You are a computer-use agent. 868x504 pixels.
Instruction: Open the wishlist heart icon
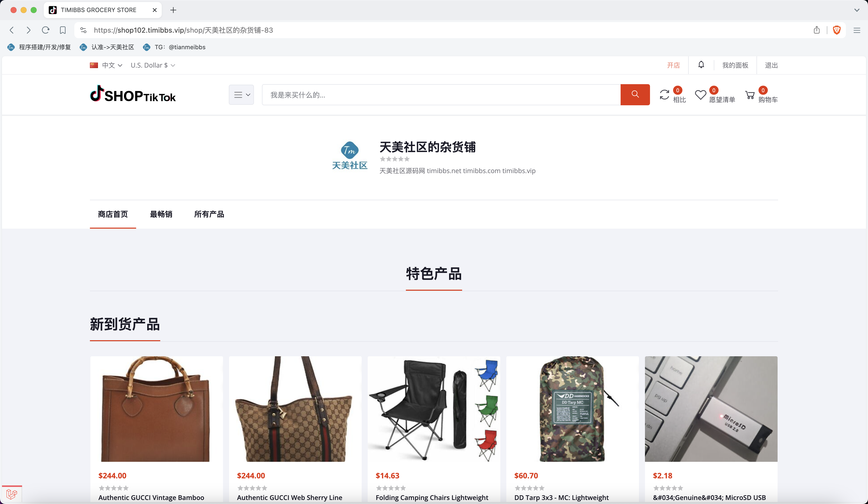[x=700, y=94]
